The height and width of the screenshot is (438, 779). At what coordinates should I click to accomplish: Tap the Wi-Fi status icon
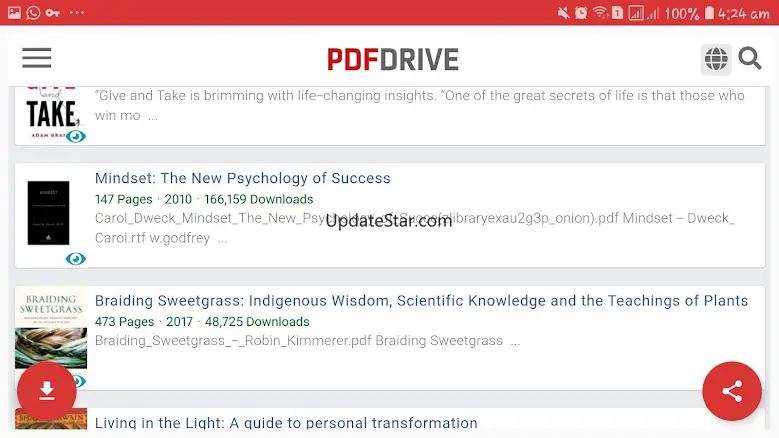(600, 13)
